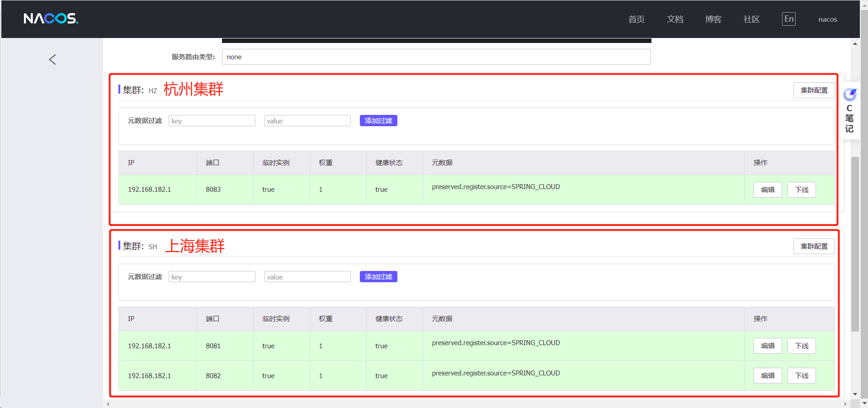
Task: Click 下线 for the port 8081 instance
Action: (x=802, y=346)
